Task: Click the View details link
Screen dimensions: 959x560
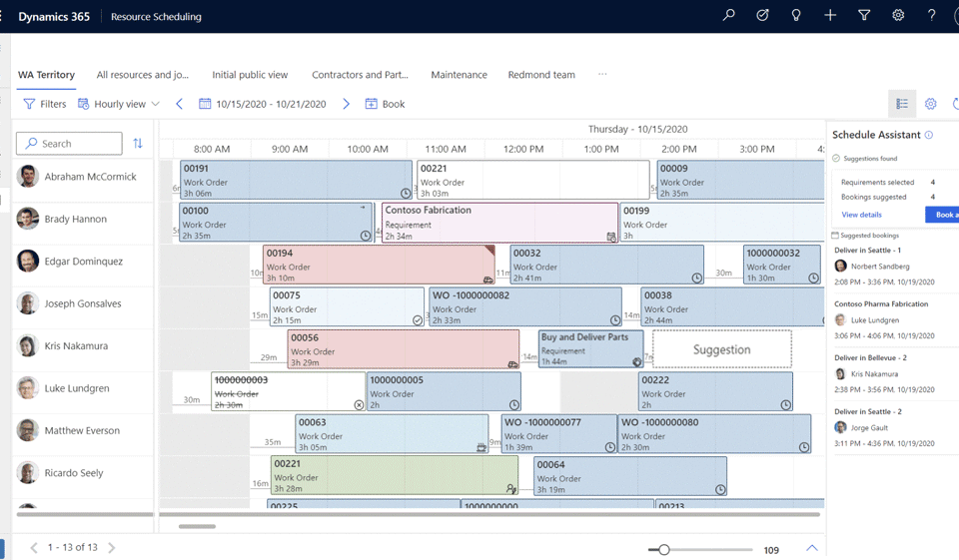Action: tap(861, 215)
